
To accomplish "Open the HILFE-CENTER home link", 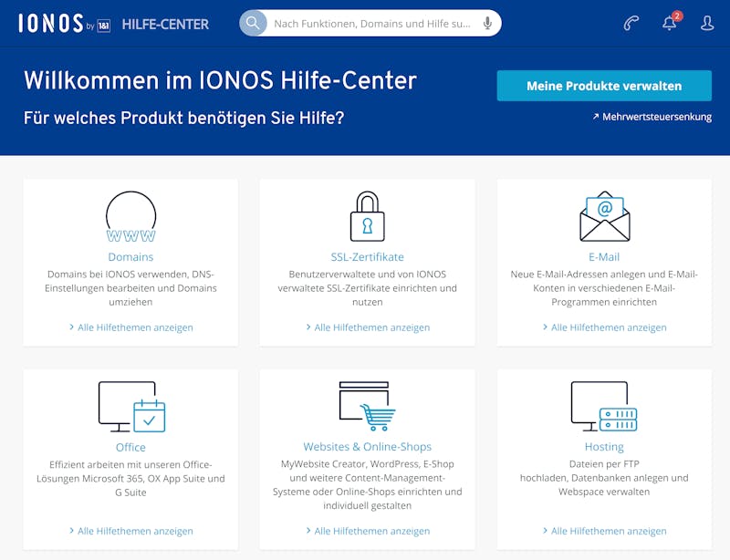I will point(165,25).
